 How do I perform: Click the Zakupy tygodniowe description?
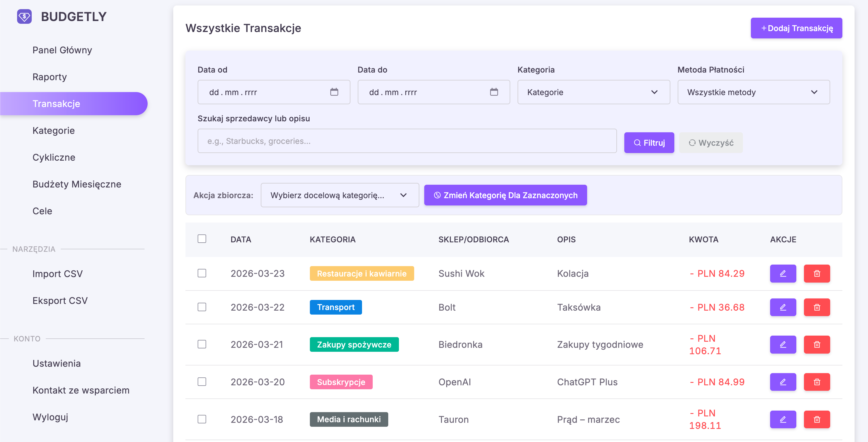coord(600,344)
